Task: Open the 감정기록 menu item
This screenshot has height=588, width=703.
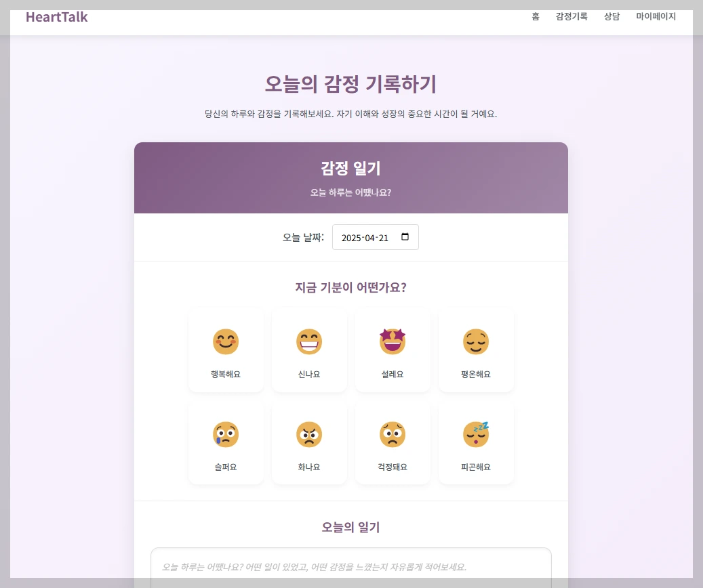Action: point(571,16)
